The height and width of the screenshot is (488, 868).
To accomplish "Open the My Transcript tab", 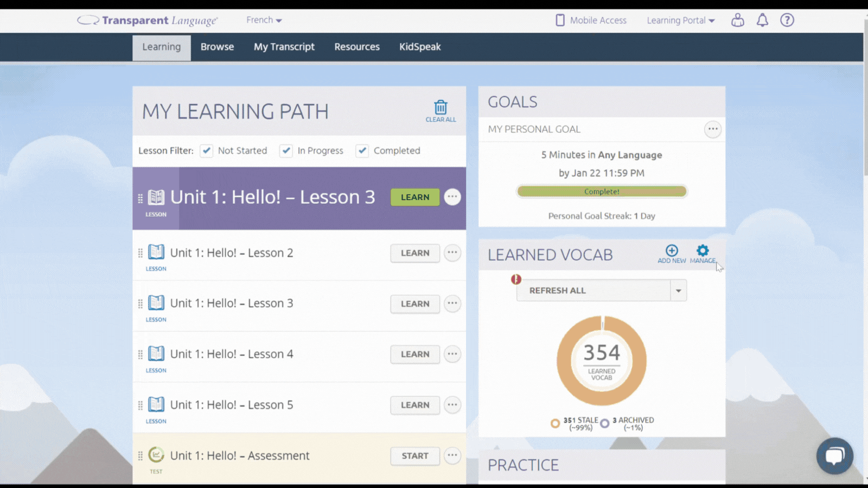I will [x=284, y=47].
